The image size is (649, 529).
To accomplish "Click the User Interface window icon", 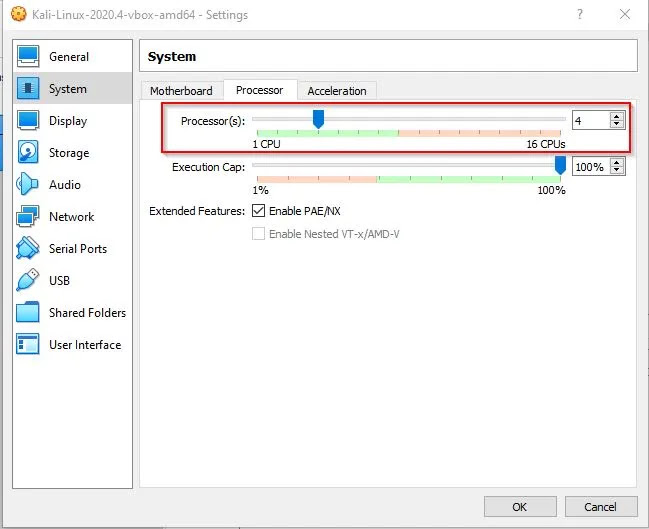I will pos(28,344).
